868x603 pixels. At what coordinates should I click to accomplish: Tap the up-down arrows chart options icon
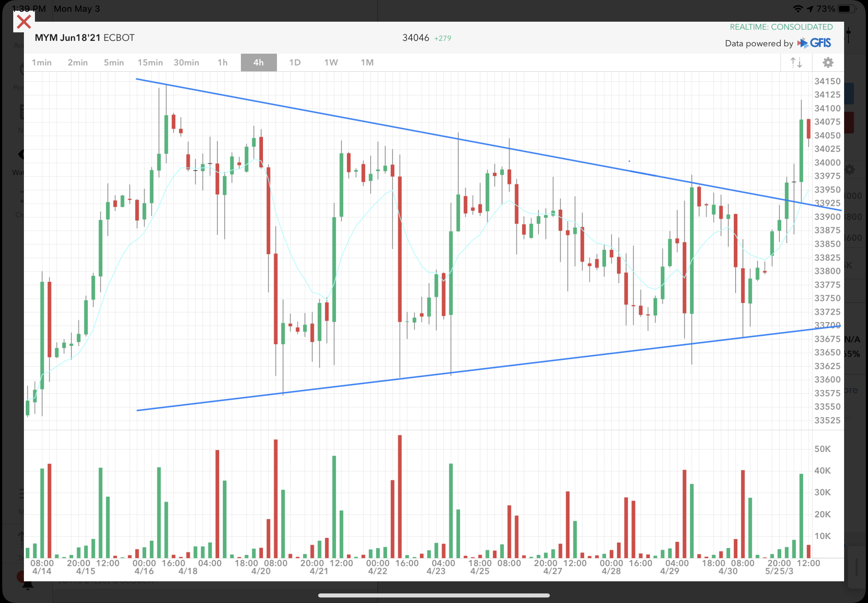coord(796,63)
